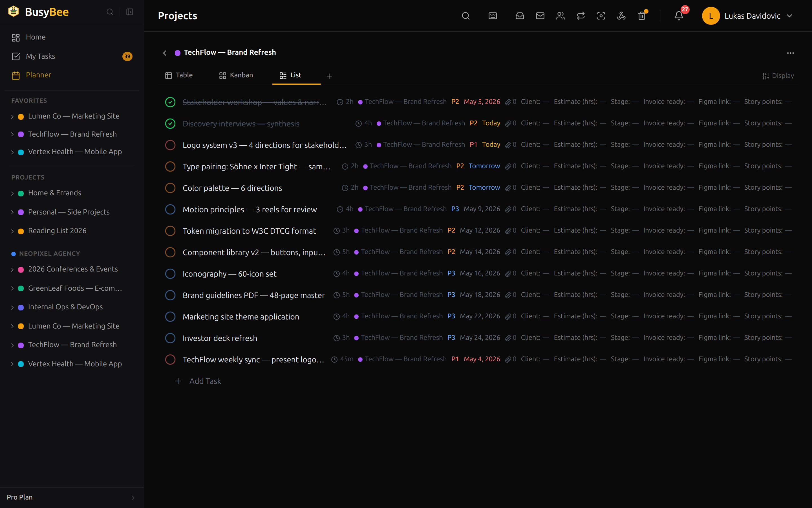Expand Home & Errands project chevron
Viewport: 812px width, 508px height.
pyautogui.click(x=12, y=193)
